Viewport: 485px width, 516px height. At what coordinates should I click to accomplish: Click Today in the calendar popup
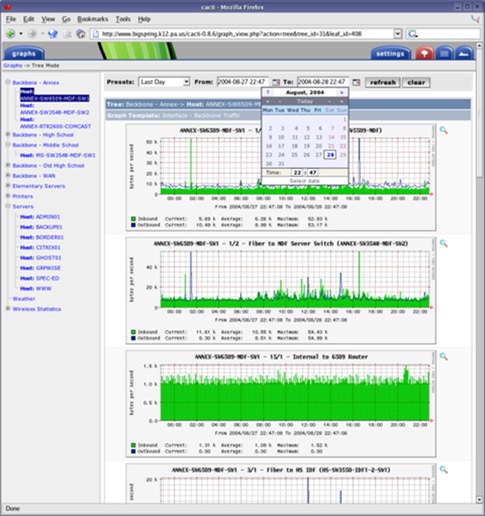pyautogui.click(x=305, y=101)
